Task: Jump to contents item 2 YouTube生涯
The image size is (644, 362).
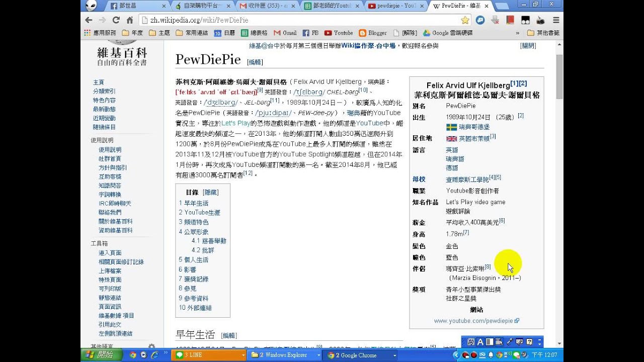Action: (200, 213)
